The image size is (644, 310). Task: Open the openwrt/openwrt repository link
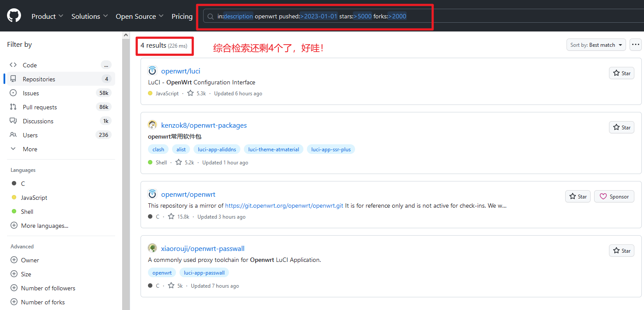coord(188,194)
